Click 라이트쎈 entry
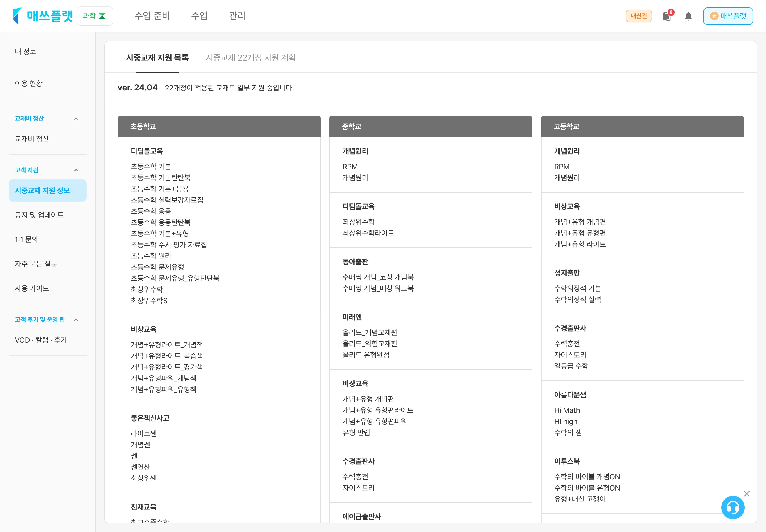The width and height of the screenshot is (766, 532). coord(144,433)
